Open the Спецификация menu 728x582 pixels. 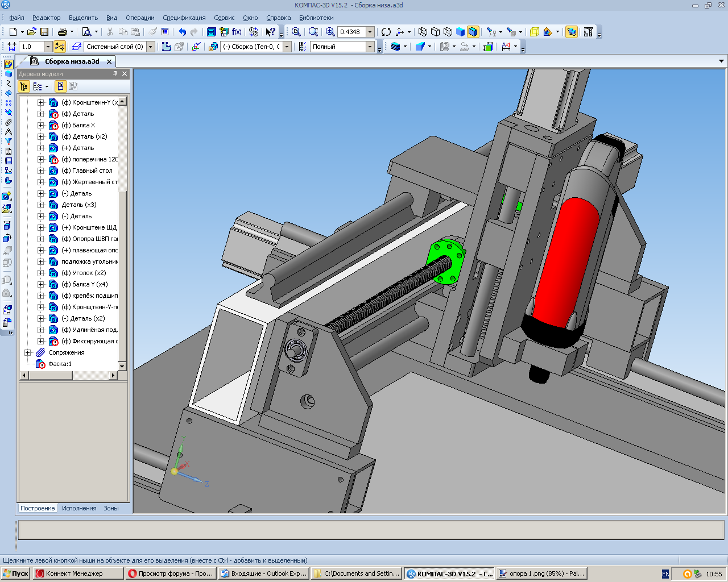tap(184, 18)
